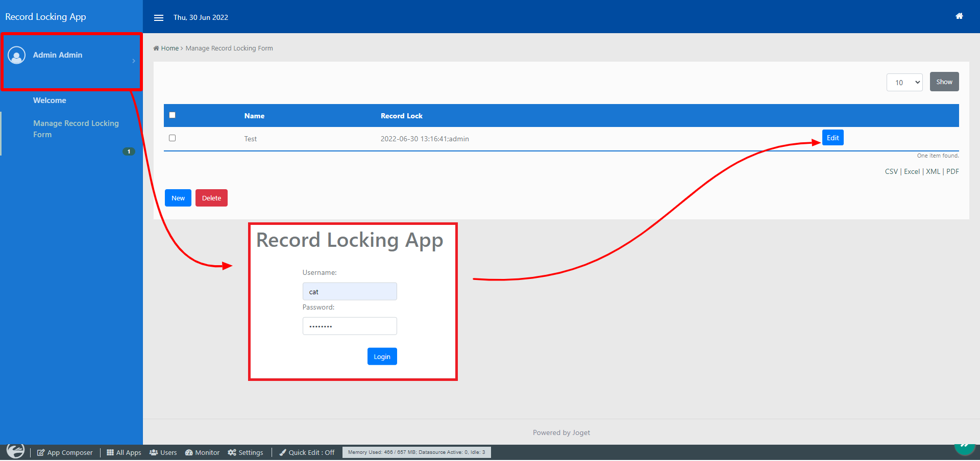The height and width of the screenshot is (461, 980).
Task: Click the Password input field
Action: 350,326
